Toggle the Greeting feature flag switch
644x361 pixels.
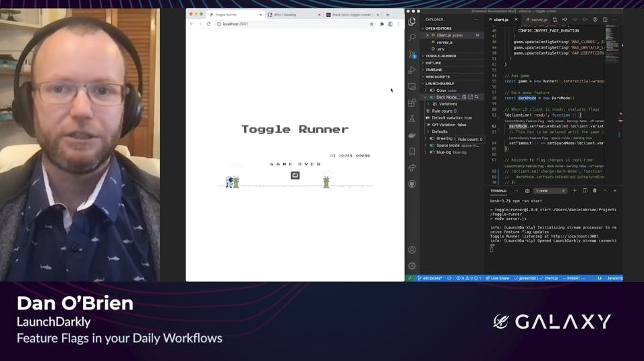432,138
